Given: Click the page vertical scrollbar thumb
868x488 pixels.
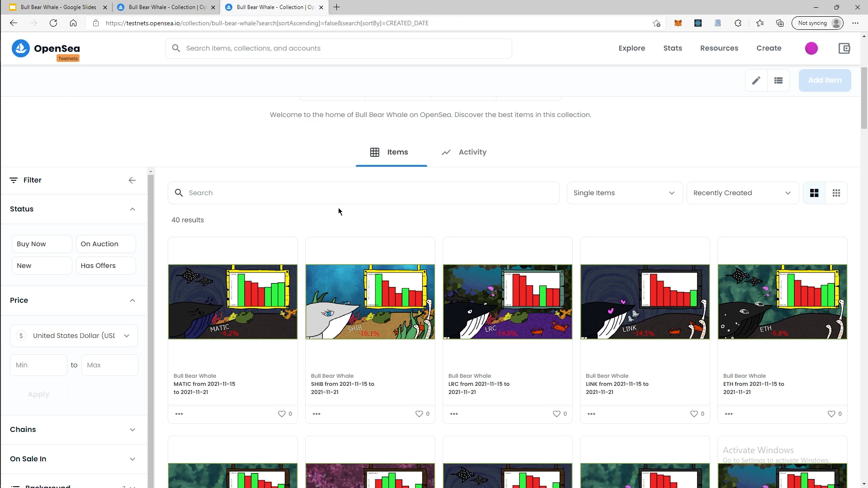Looking at the screenshot, I should pos(864,98).
